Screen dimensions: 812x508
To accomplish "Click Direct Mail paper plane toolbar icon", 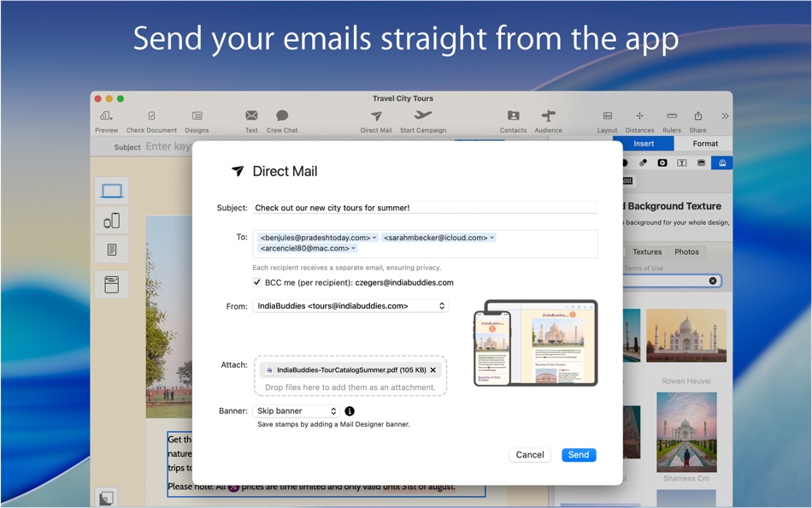I will click(x=376, y=115).
